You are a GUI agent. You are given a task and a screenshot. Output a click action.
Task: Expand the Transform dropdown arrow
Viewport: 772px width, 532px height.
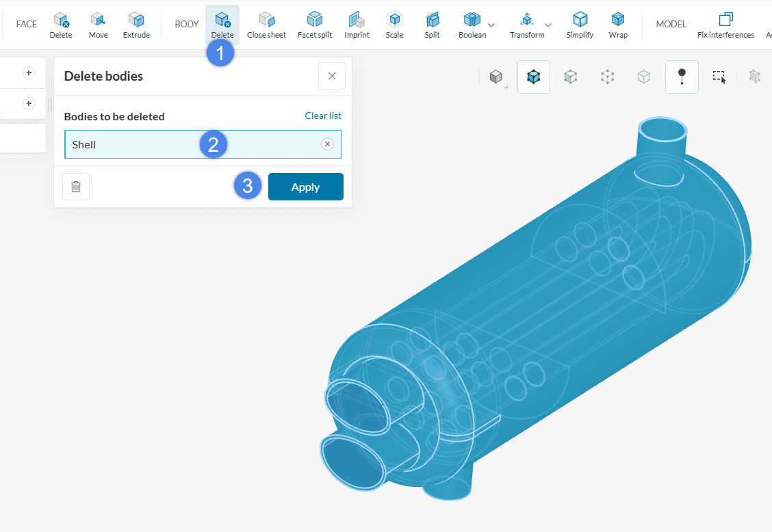(x=548, y=25)
